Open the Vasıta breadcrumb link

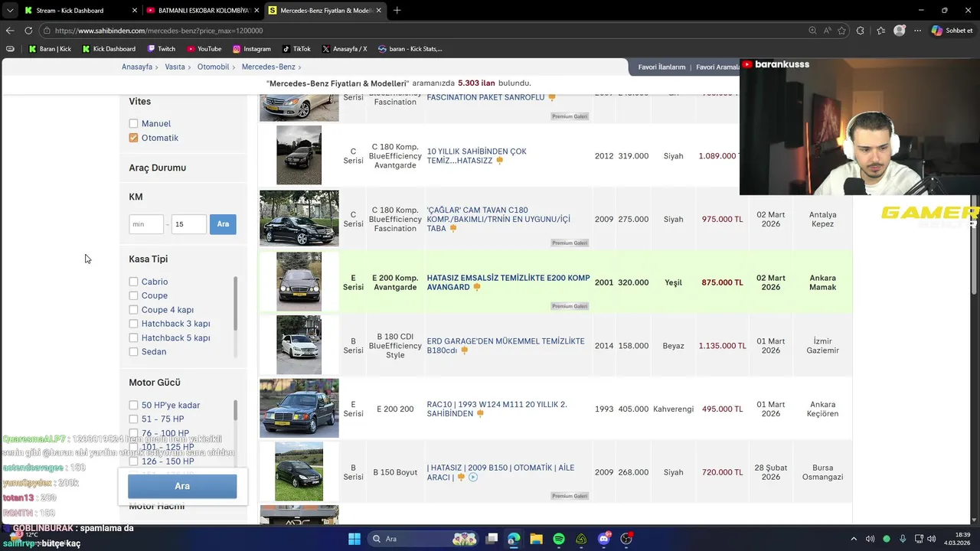tap(175, 67)
